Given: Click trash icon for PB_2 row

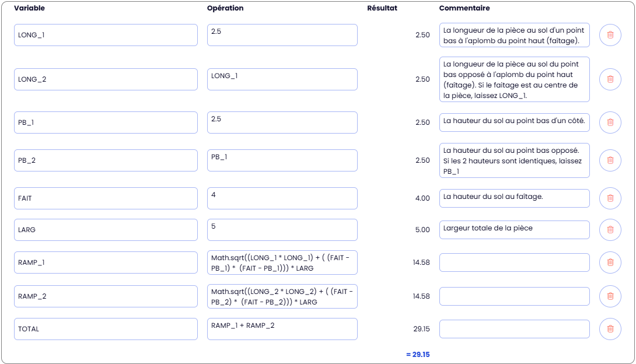Looking at the screenshot, I should coord(610,160).
